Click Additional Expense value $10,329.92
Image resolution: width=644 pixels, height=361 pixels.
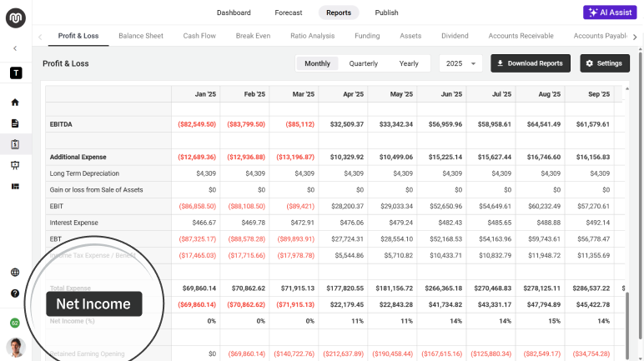347,157
